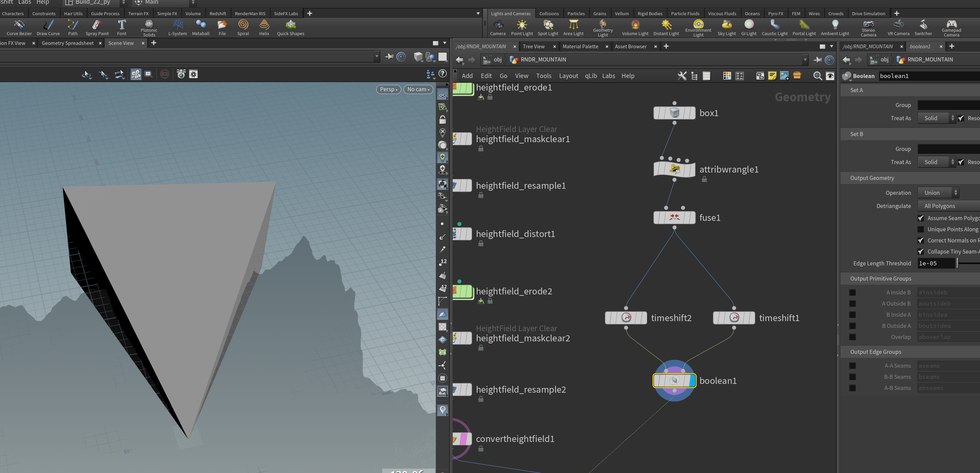
Task: Select the Helix shelf tool
Action: pos(264,28)
